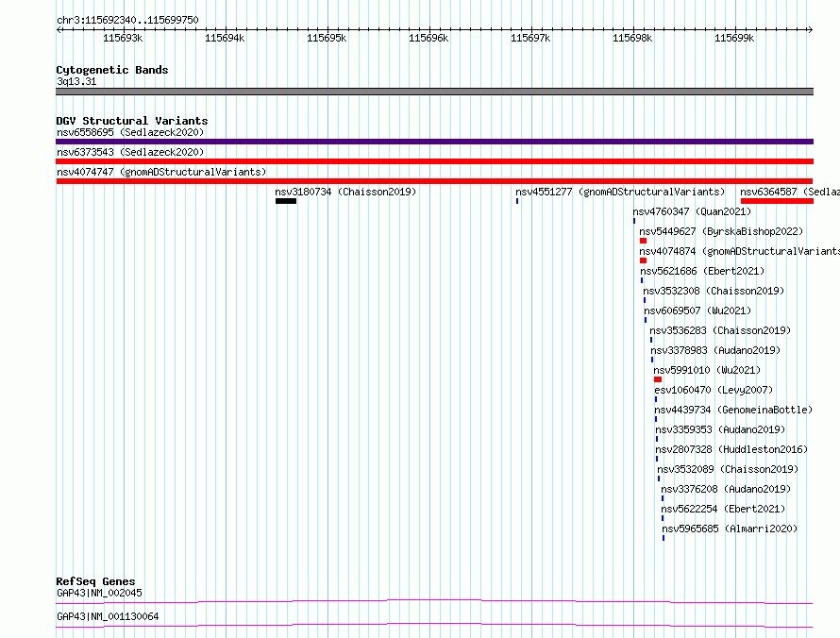Click the 115699k ruler position

pyautogui.click(x=734, y=38)
